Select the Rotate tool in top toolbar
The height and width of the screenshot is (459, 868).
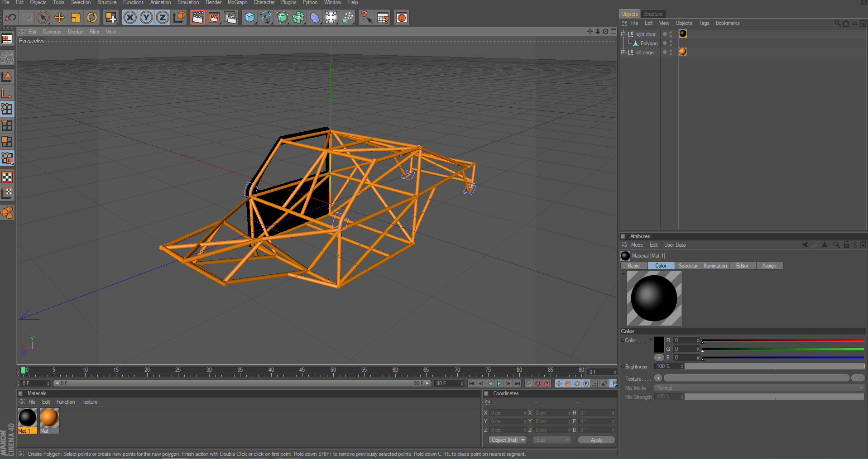pyautogui.click(x=92, y=18)
